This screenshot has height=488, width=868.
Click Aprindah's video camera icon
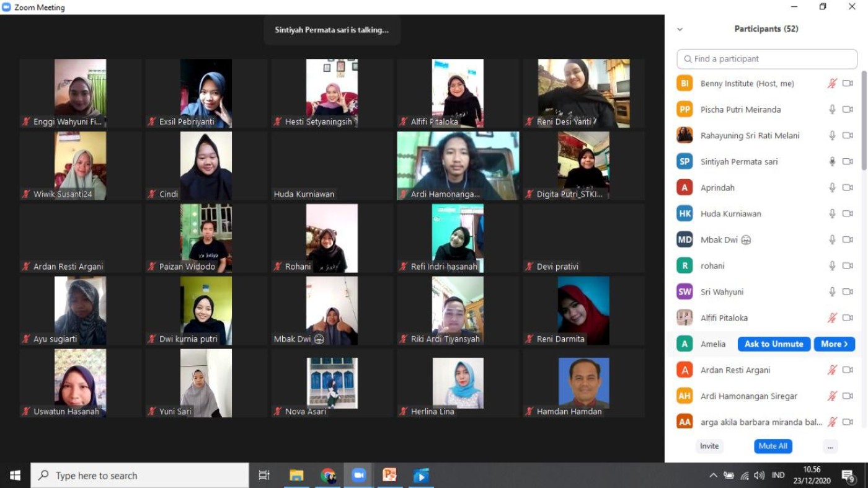(848, 188)
